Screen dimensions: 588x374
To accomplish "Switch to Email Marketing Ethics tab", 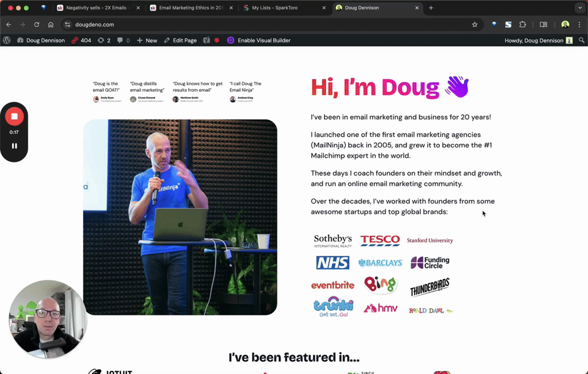I will pyautogui.click(x=191, y=7).
